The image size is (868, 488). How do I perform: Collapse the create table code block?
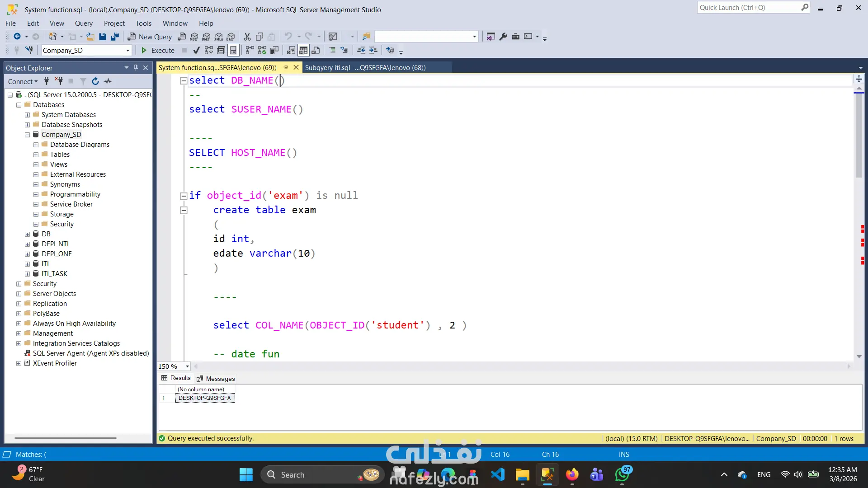[x=184, y=210]
